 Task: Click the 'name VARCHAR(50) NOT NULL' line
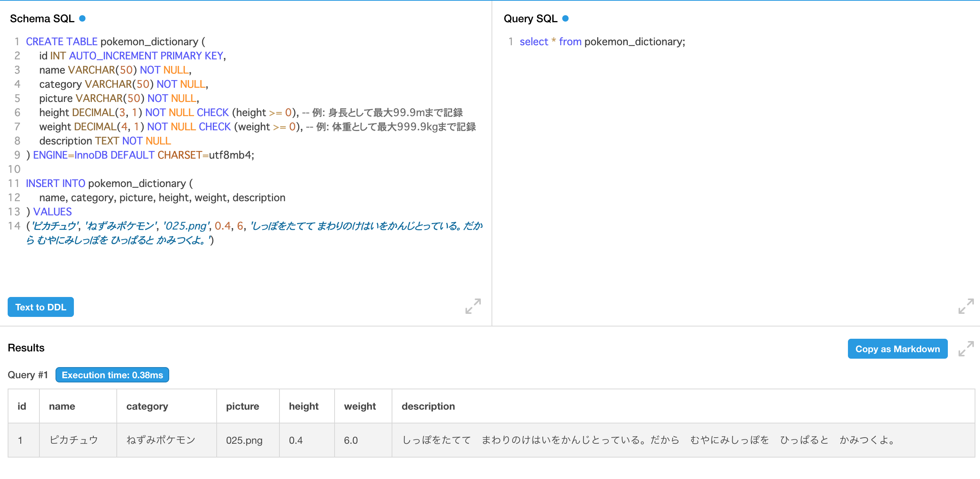(x=115, y=70)
